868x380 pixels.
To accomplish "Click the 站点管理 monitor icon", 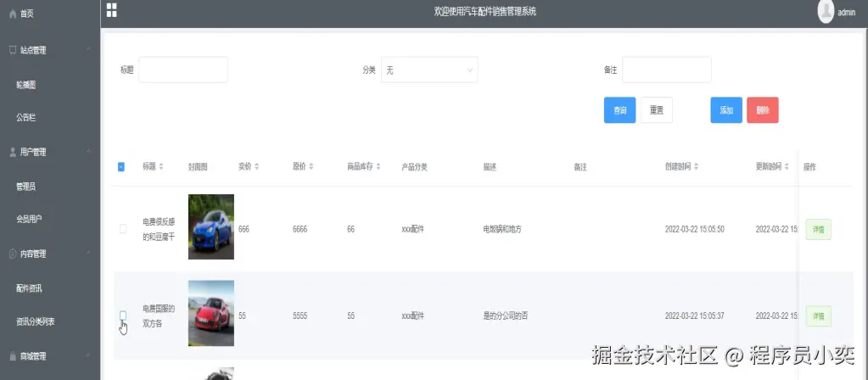I will [x=13, y=50].
